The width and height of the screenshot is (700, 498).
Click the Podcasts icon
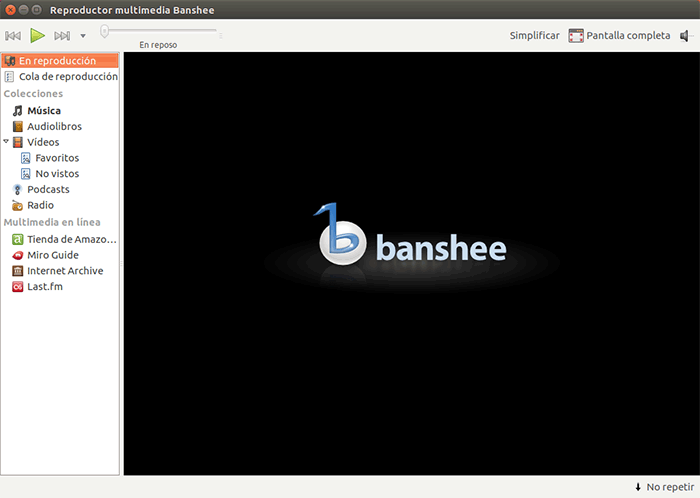pos(17,190)
